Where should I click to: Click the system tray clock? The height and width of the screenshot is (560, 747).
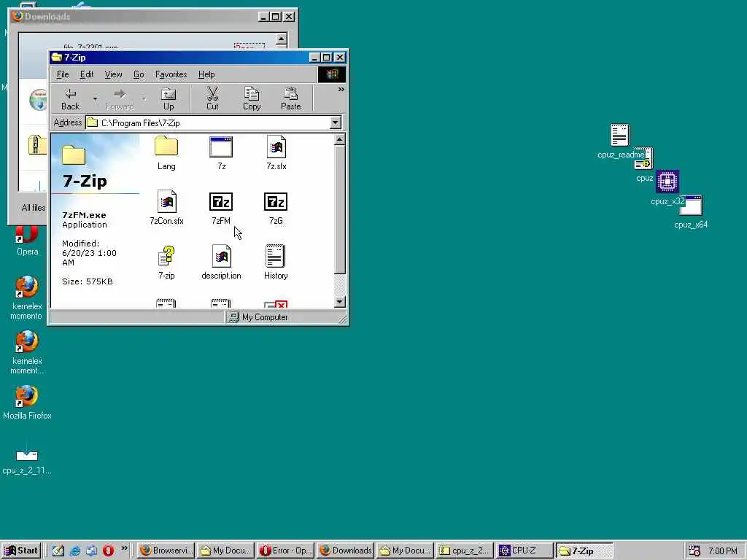pos(723,551)
